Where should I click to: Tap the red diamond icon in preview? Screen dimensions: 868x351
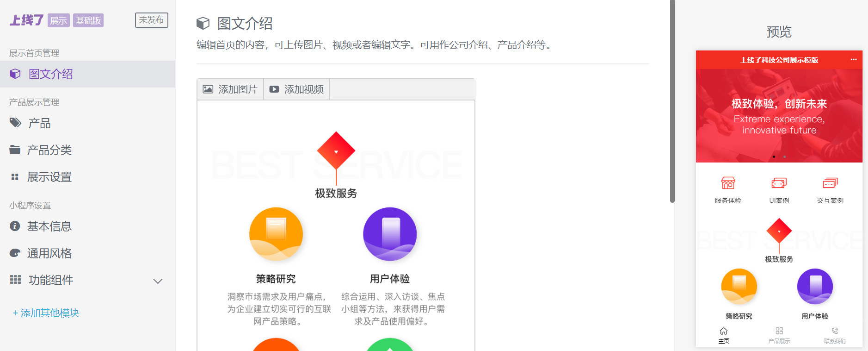coord(779,231)
